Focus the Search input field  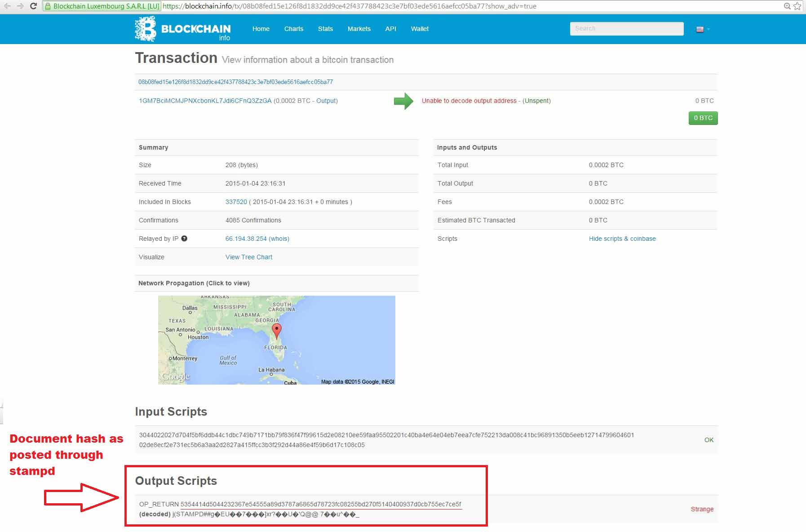pos(627,28)
